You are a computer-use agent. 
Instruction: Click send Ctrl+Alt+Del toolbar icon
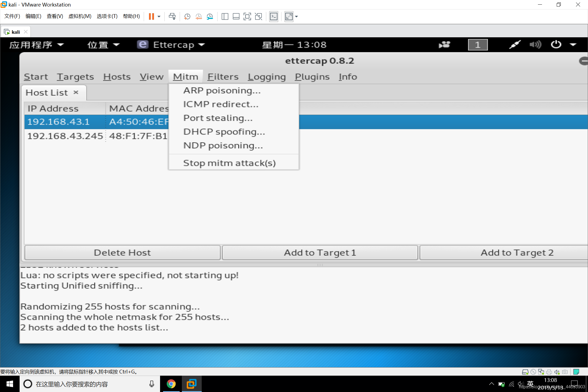(x=172, y=16)
